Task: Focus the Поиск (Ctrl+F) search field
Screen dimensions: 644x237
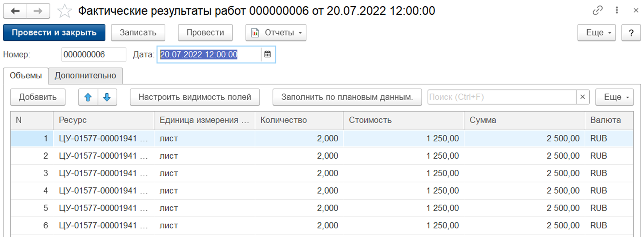Action: point(501,97)
